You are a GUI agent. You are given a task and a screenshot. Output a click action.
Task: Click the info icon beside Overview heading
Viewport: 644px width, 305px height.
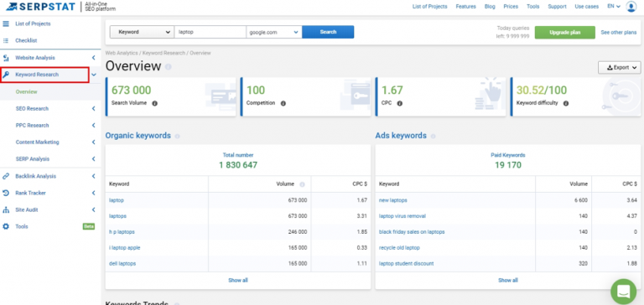[169, 66]
